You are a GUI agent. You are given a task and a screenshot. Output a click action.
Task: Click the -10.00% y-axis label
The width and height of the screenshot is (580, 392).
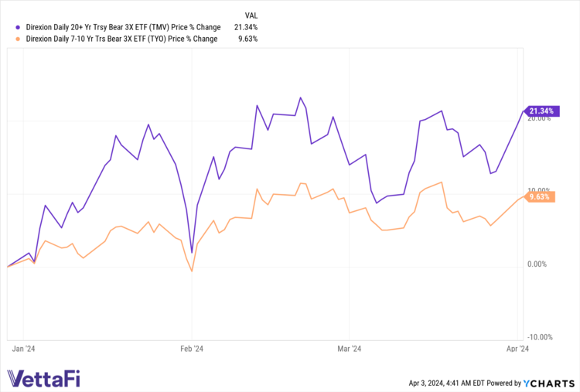pos(538,337)
